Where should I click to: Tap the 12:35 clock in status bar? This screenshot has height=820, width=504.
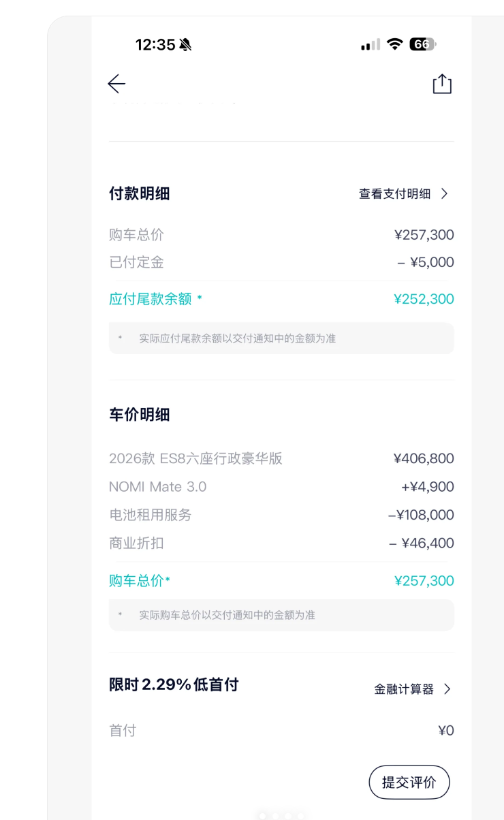point(155,45)
